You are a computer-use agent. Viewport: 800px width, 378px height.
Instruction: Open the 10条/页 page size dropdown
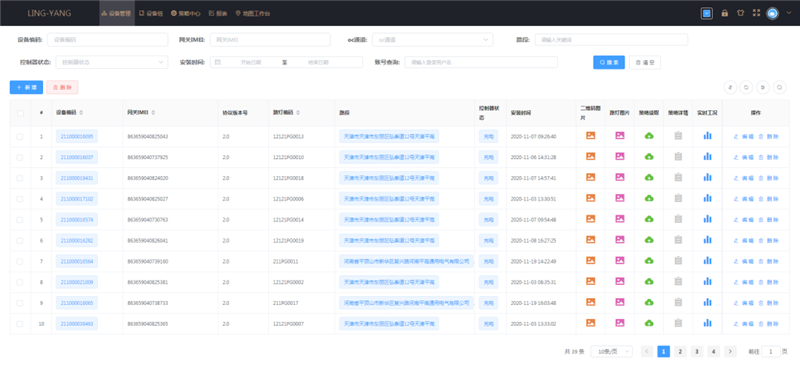point(611,351)
